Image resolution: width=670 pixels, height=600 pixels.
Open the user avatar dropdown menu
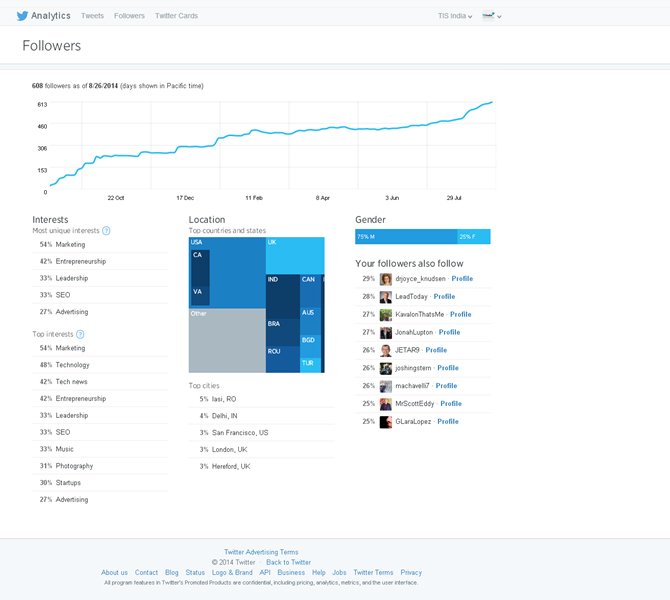pyautogui.click(x=491, y=16)
